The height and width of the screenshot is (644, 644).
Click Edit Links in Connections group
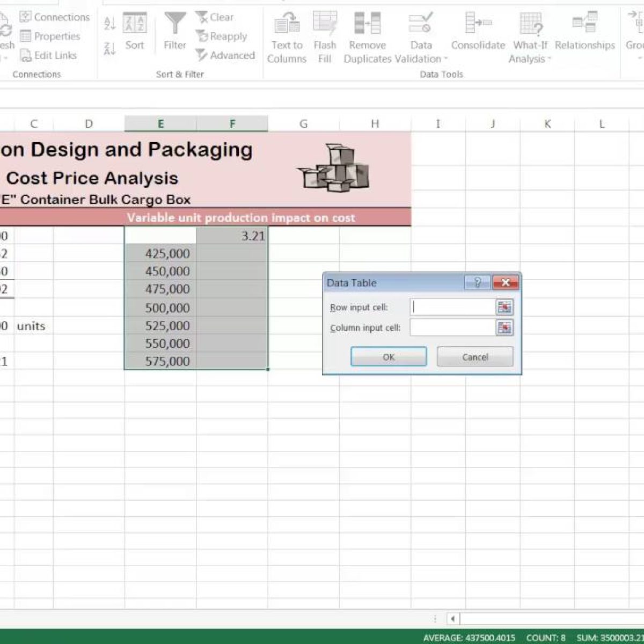(48, 55)
